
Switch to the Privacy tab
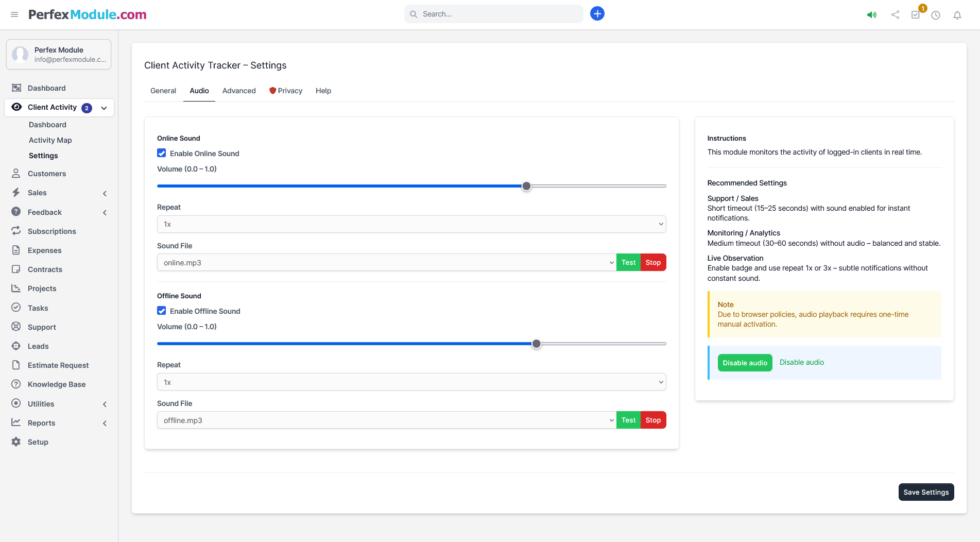286,91
